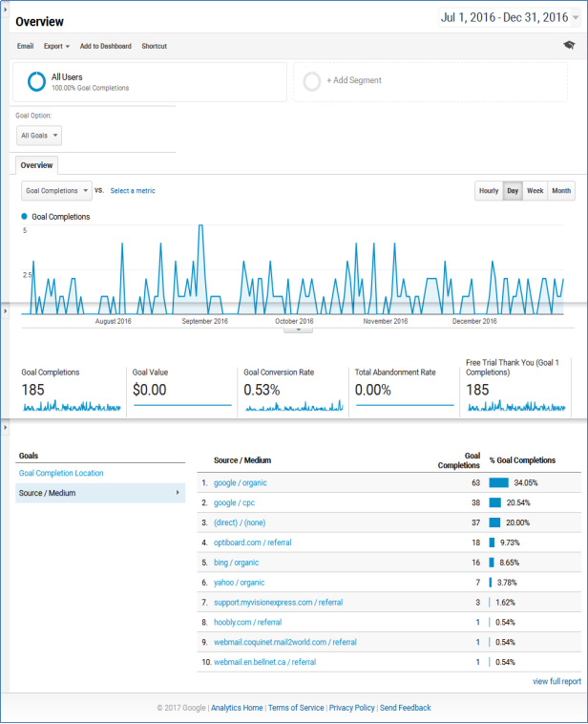Click the arrow beside Source / Medium

[178, 493]
